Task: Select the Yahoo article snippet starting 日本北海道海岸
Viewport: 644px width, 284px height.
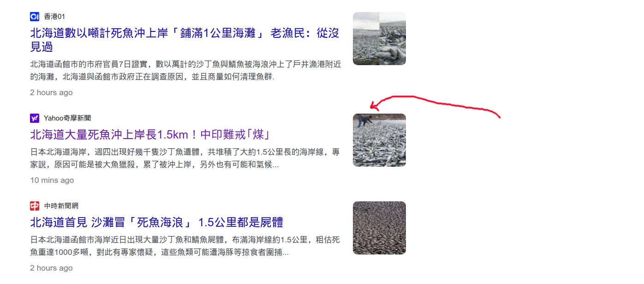Action: pyautogui.click(x=185, y=158)
